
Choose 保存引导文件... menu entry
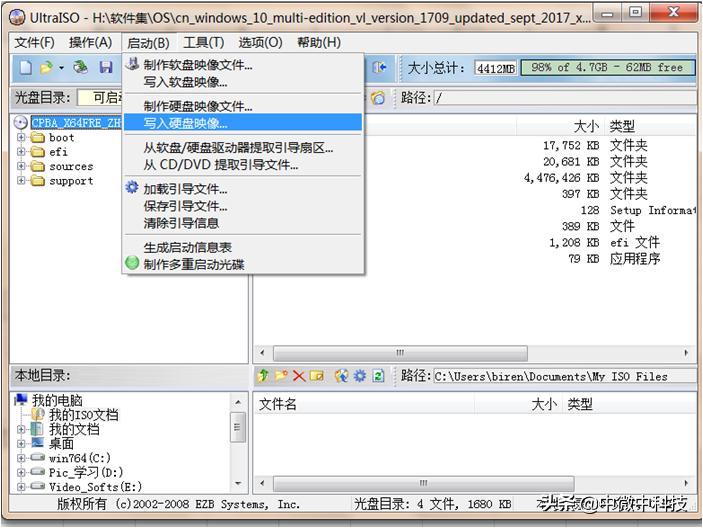pyautogui.click(x=243, y=206)
